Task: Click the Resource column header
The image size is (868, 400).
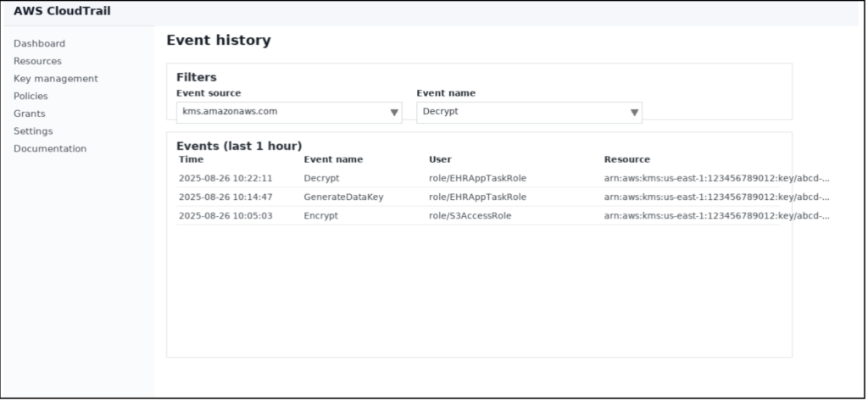Action: click(x=626, y=159)
